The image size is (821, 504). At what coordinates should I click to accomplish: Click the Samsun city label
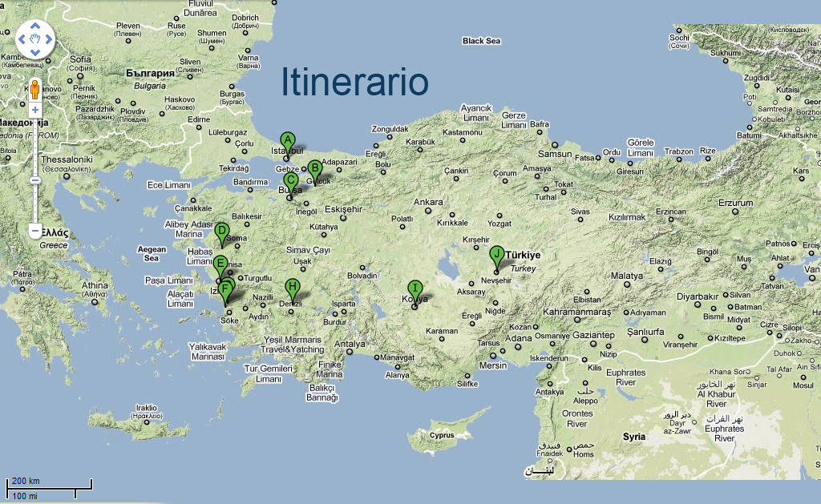point(555,154)
